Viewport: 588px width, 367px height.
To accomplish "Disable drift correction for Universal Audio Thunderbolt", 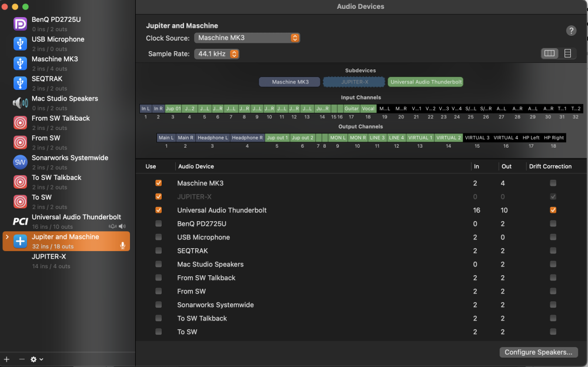I will (x=553, y=210).
